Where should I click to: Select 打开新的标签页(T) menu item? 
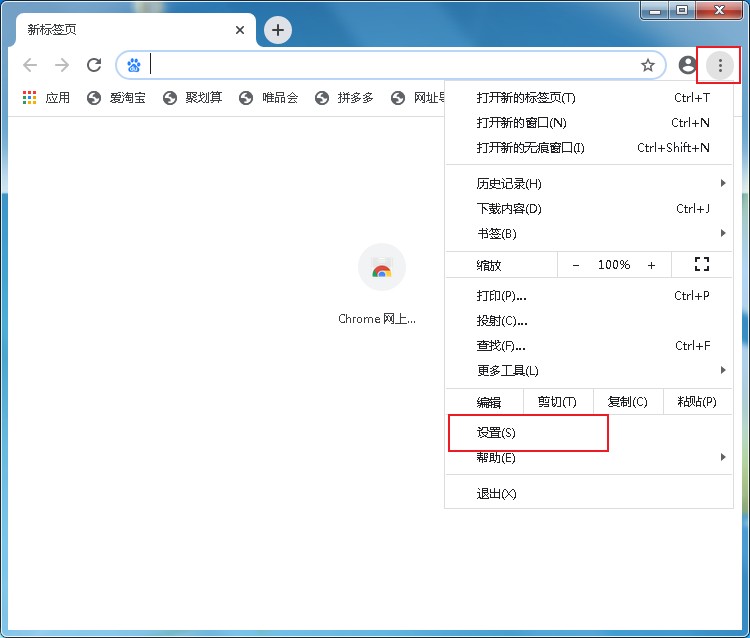pyautogui.click(x=589, y=98)
